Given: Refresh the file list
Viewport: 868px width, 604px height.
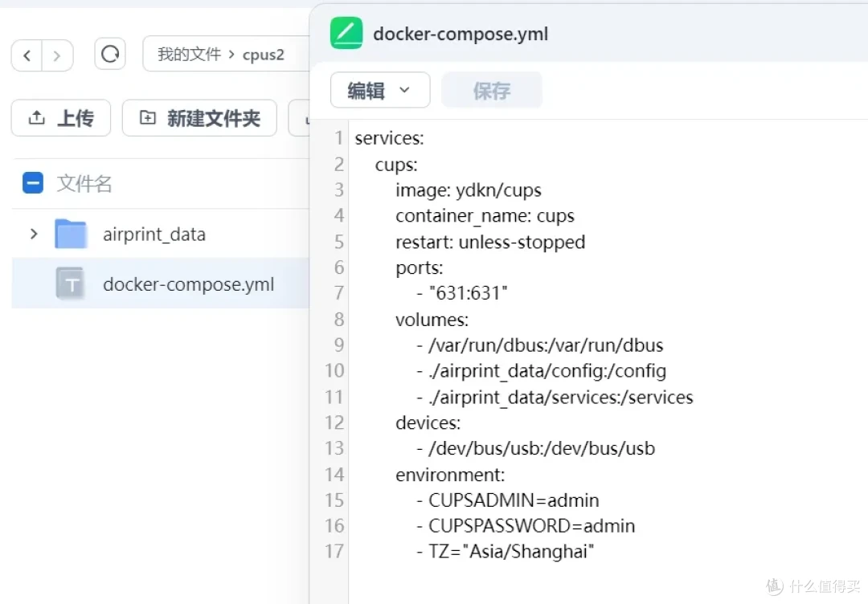Looking at the screenshot, I should pos(109,55).
